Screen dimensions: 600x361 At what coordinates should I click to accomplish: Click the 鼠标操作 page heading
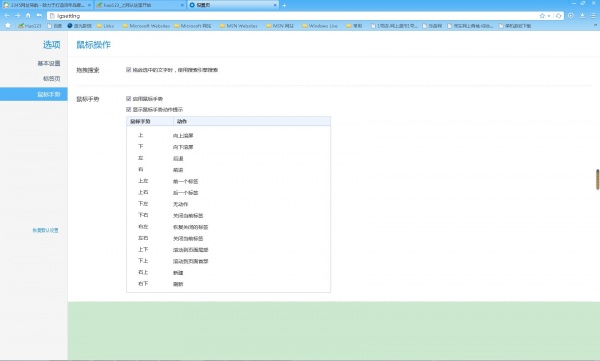pyautogui.click(x=93, y=45)
